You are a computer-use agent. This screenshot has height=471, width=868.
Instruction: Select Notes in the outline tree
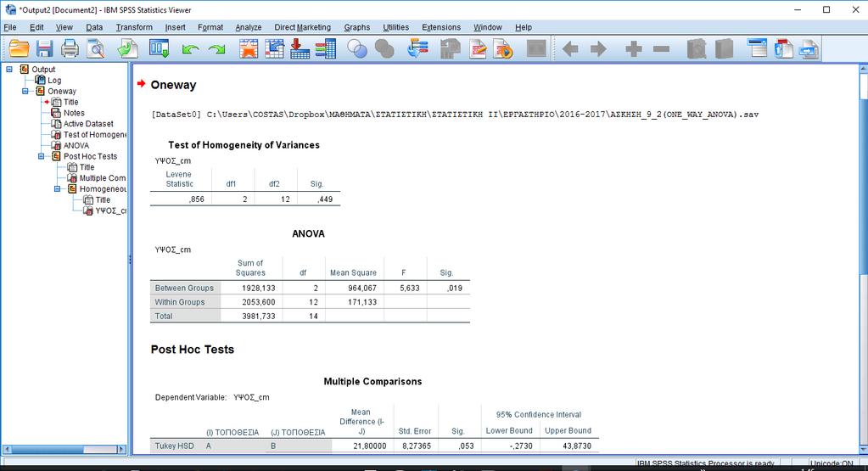pyautogui.click(x=74, y=113)
